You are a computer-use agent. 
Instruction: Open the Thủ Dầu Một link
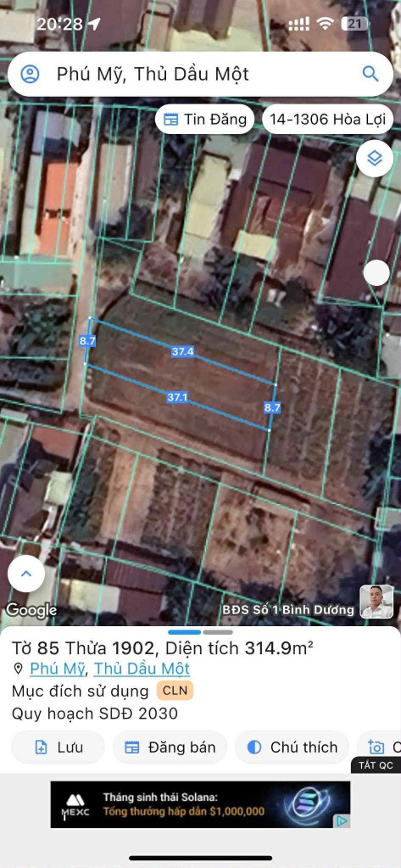click(142, 669)
